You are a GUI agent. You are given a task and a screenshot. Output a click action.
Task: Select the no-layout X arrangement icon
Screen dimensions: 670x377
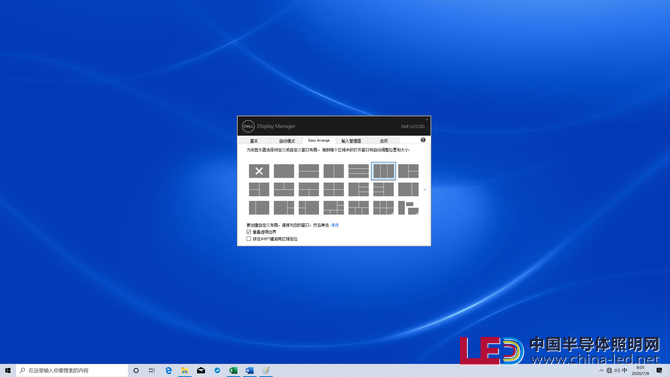pyautogui.click(x=259, y=171)
